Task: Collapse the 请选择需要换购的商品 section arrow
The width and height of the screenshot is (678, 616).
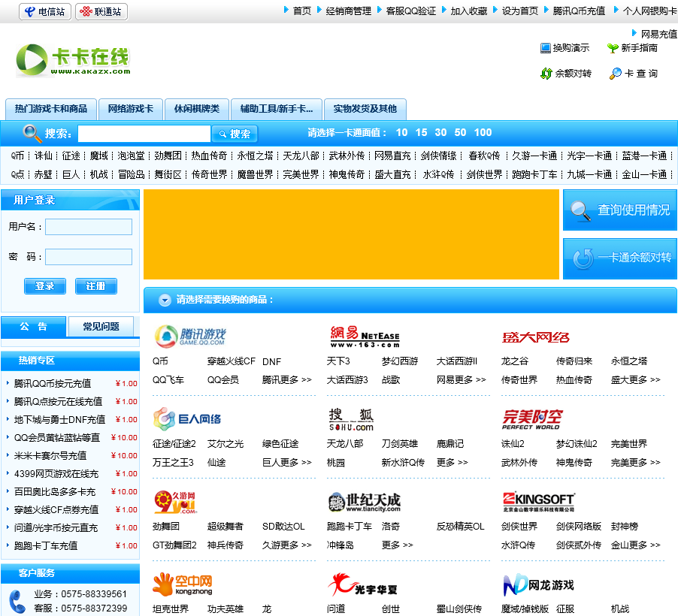Action: coord(165,300)
